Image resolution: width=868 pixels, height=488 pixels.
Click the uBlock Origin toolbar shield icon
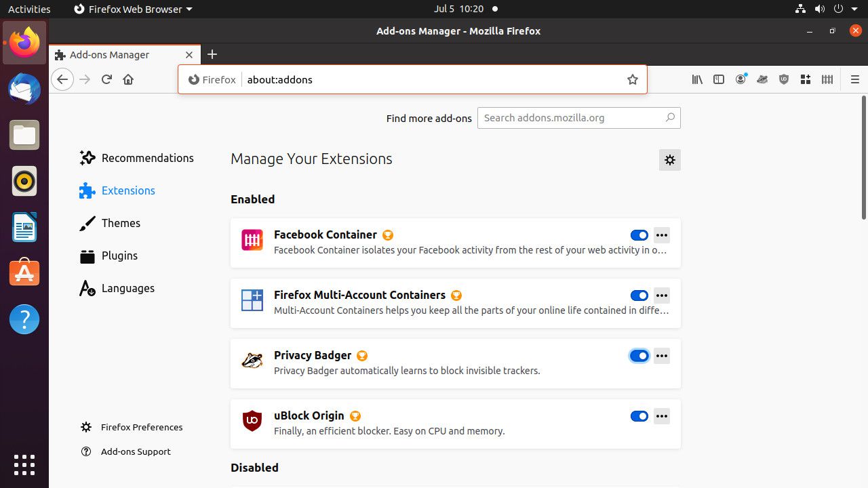(x=784, y=79)
